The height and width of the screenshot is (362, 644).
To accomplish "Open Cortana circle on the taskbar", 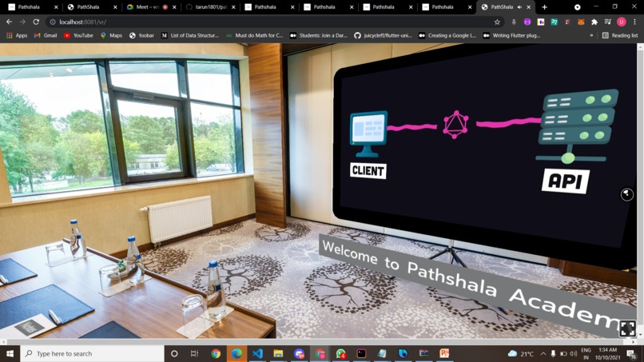I will tap(174, 353).
